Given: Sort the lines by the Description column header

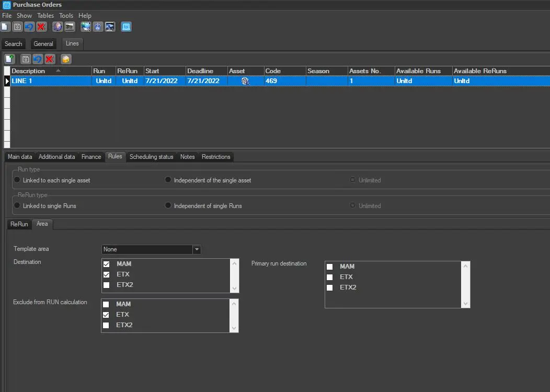Looking at the screenshot, I should click(x=29, y=71).
